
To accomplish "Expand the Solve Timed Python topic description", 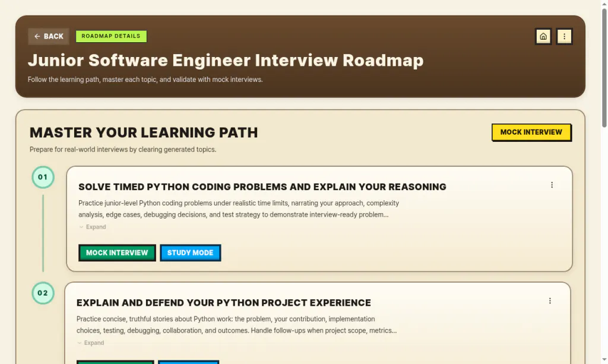I will [92, 227].
